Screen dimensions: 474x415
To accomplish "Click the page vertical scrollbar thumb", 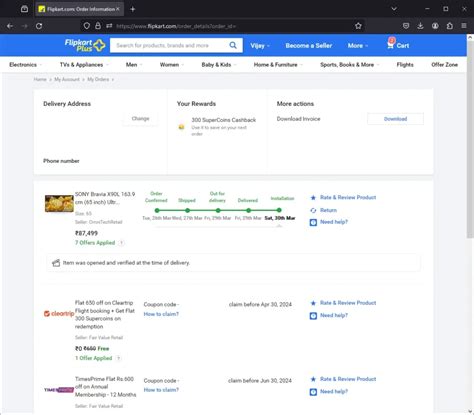I will pos(470,138).
